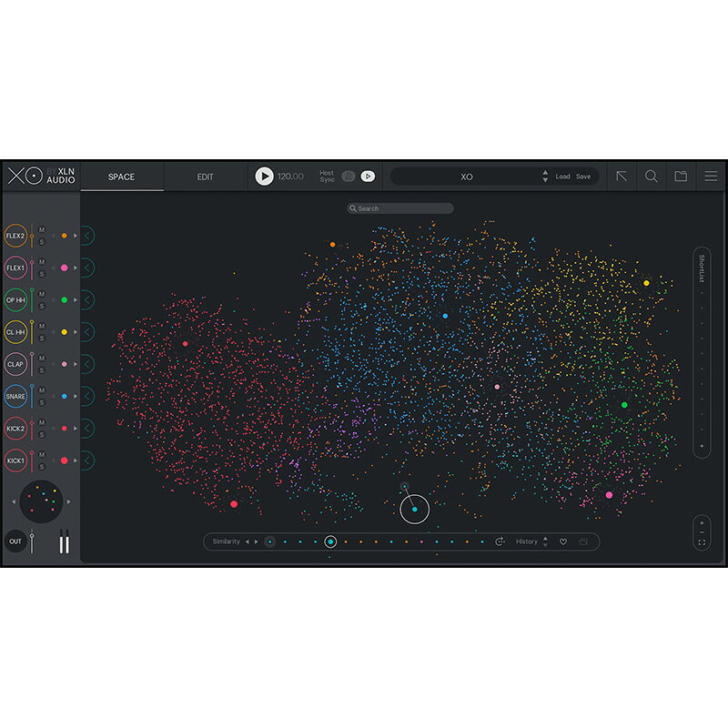The height and width of the screenshot is (728, 728).
Task: Solo the OP HH channel
Action: coord(42,307)
